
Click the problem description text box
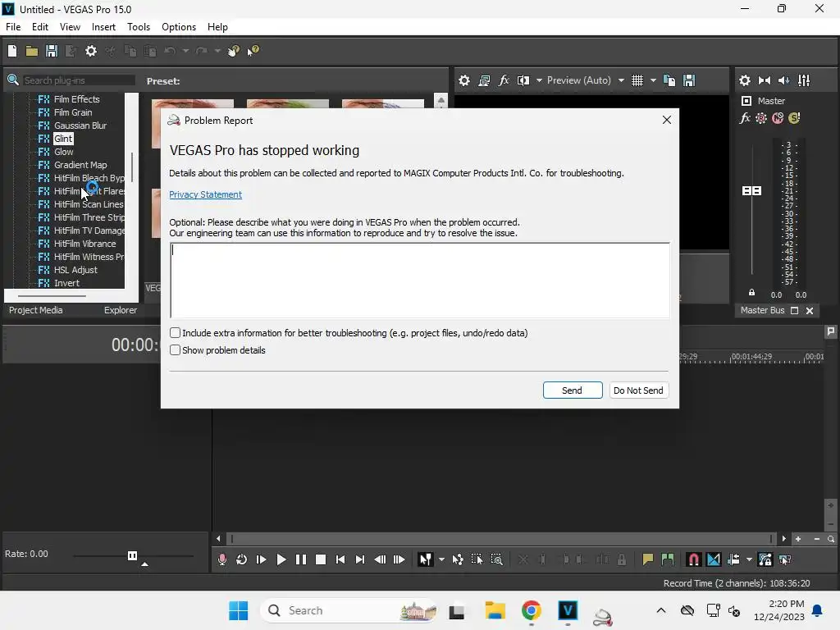tap(420, 281)
